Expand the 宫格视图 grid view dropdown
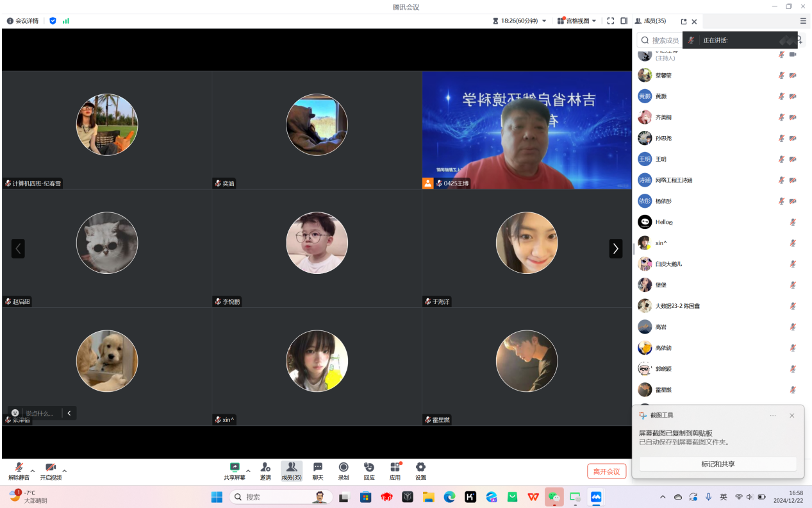 (x=594, y=21)
